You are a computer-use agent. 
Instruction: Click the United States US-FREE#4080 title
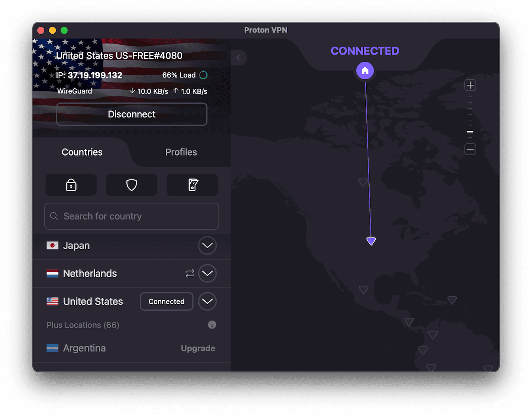tap(119, 56)
